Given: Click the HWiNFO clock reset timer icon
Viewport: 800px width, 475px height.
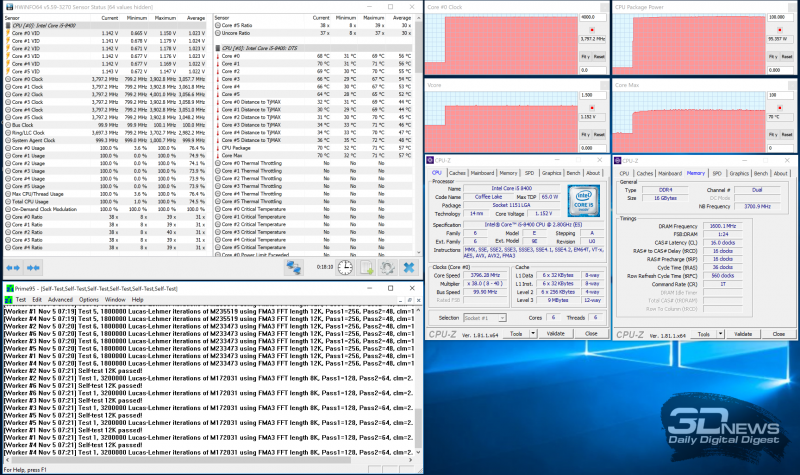Looking at the screenshot, I should (345, 267).
